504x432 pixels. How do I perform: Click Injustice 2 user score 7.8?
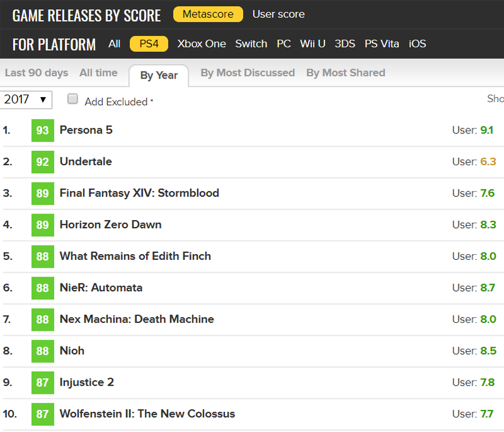point(487,382)
